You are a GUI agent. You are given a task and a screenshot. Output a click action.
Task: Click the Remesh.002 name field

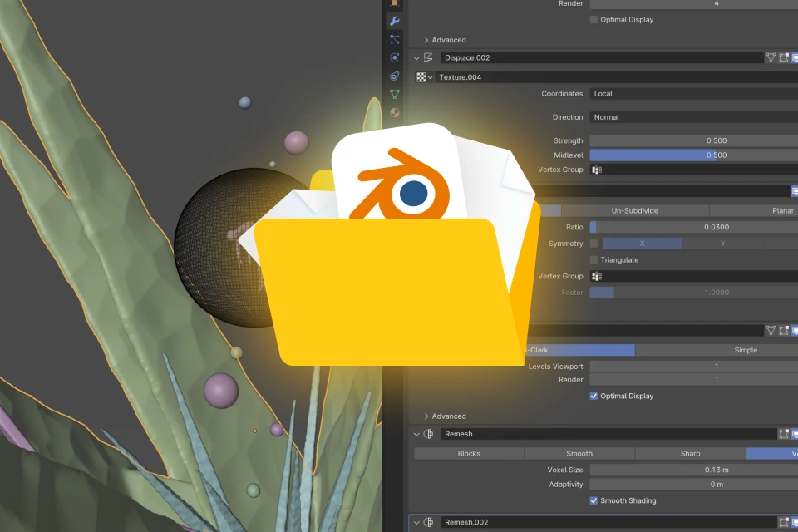point(608,522)
